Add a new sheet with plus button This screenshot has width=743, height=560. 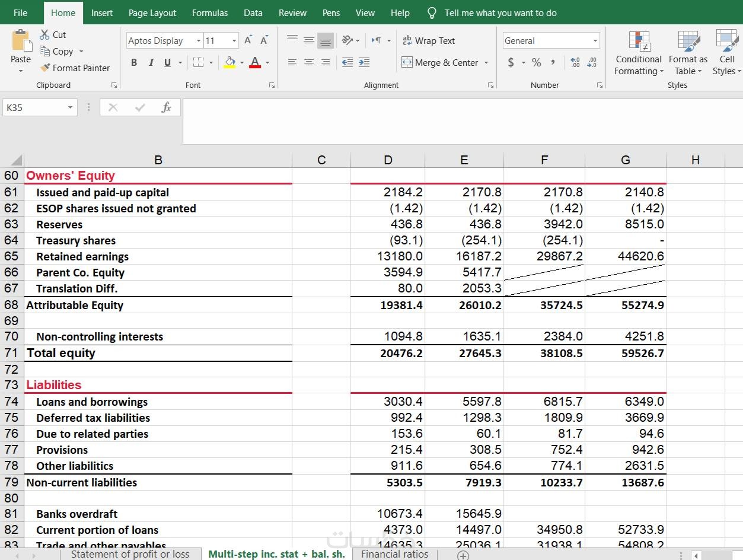[463, 555]
